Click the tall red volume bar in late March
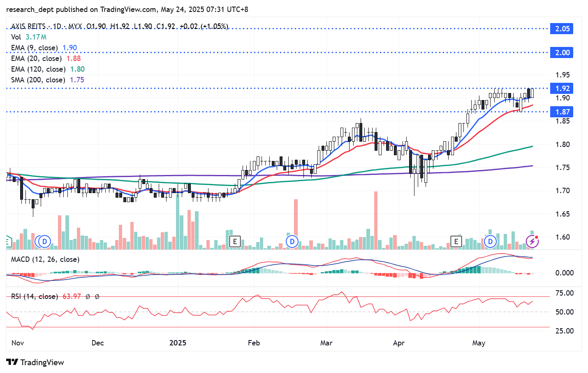This screenshot has height=373, width=588. [x=375, y=220]
